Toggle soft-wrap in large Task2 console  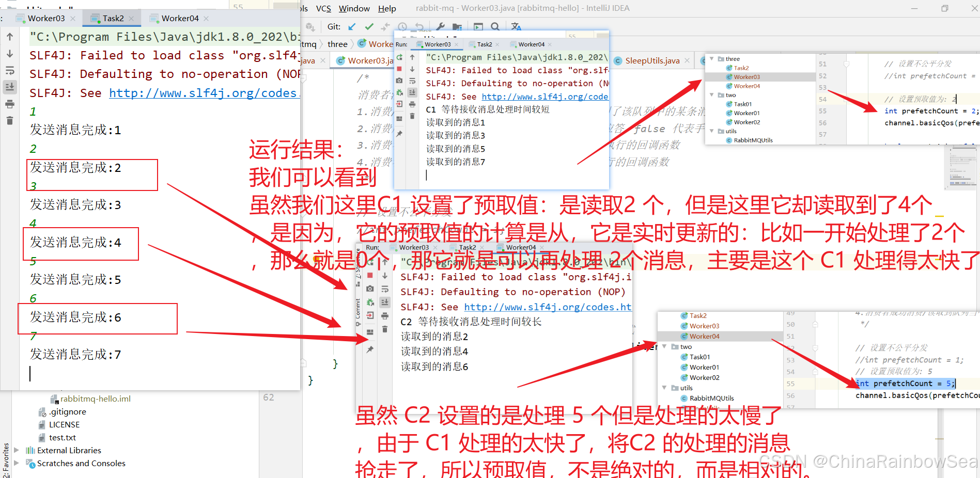point(10,71)
